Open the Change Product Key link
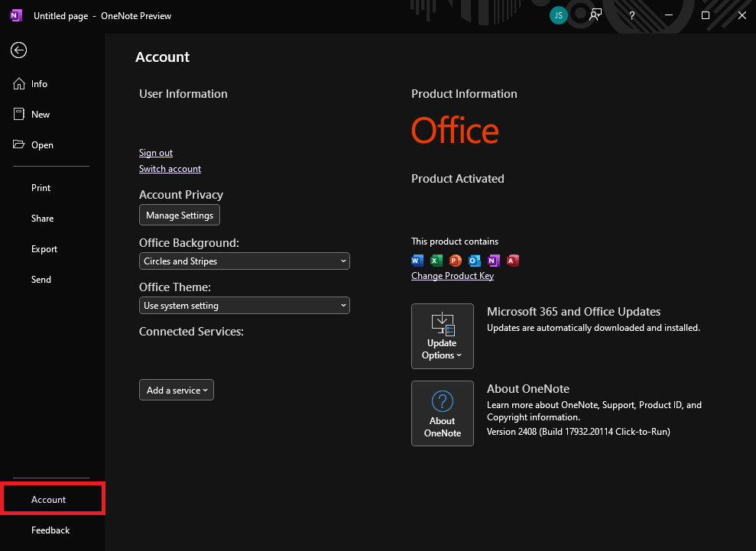The width and height of the screenshot is (756, 551). pos(453,276)
